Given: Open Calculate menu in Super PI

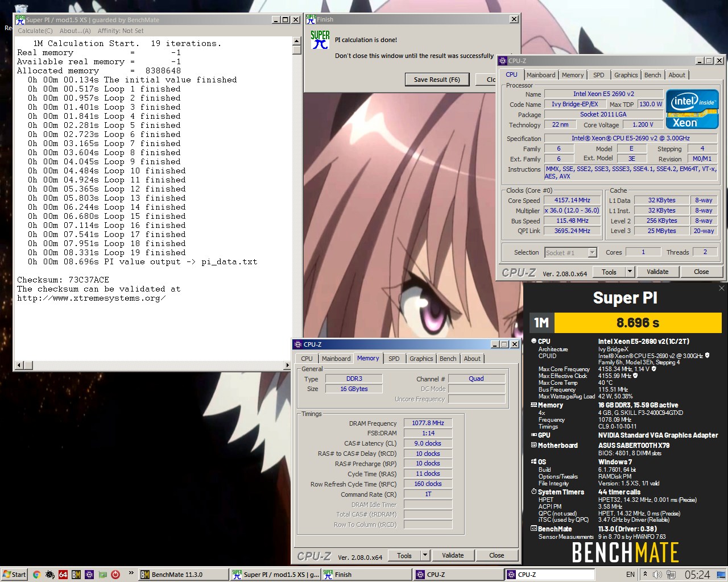Looking at the screenshot, I should [35, 31].
